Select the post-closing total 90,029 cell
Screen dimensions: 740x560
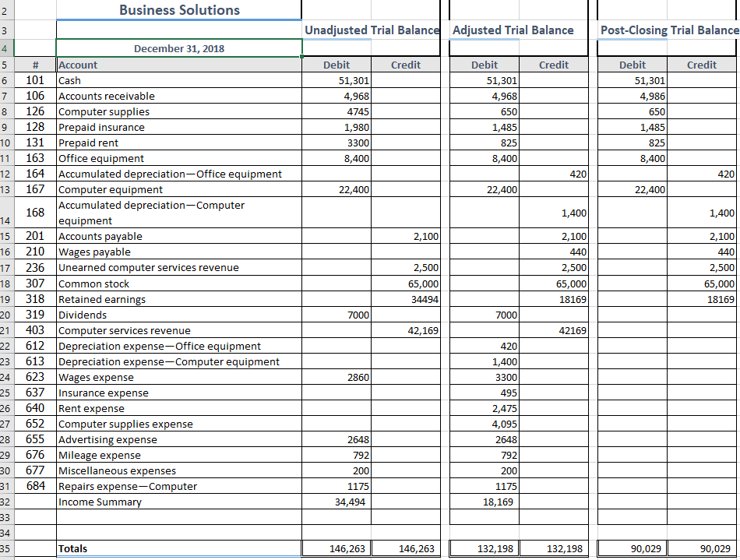(x=633, y=548)
